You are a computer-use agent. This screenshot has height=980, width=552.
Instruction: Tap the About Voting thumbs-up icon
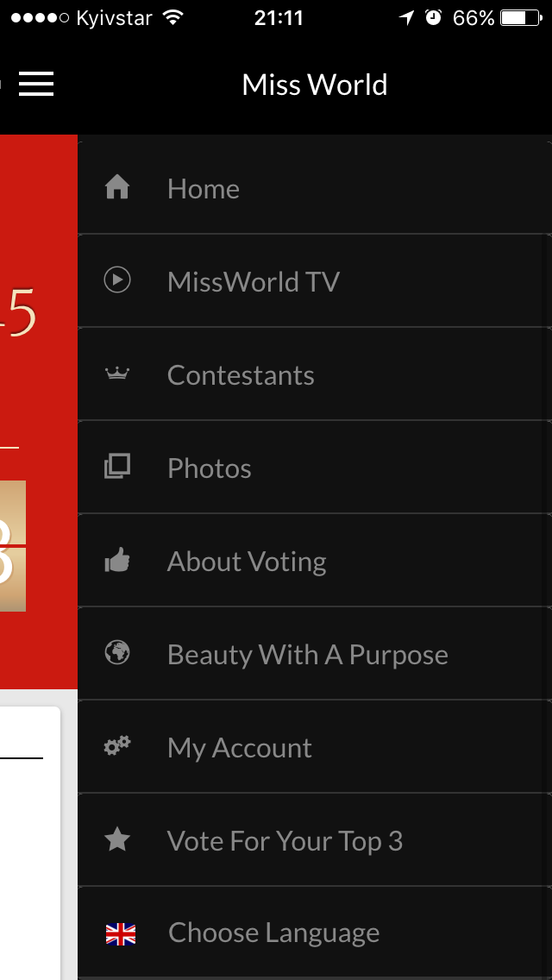117,559
